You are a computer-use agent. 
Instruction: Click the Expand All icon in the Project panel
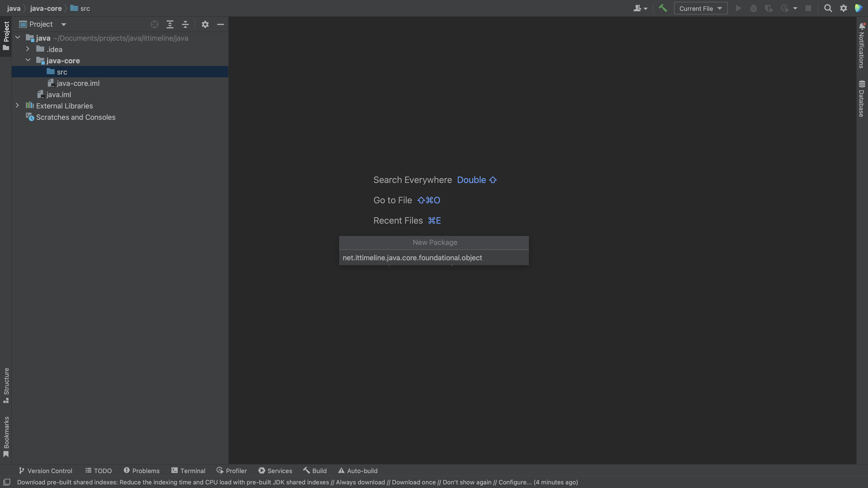pyautogui.click(x=170, y=24)
